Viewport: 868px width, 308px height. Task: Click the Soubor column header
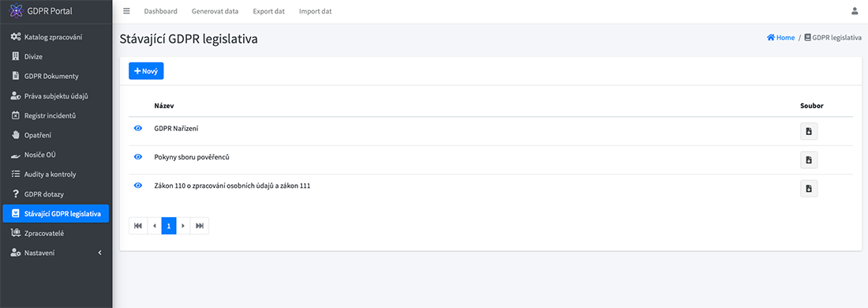click(x=811, y=105)
